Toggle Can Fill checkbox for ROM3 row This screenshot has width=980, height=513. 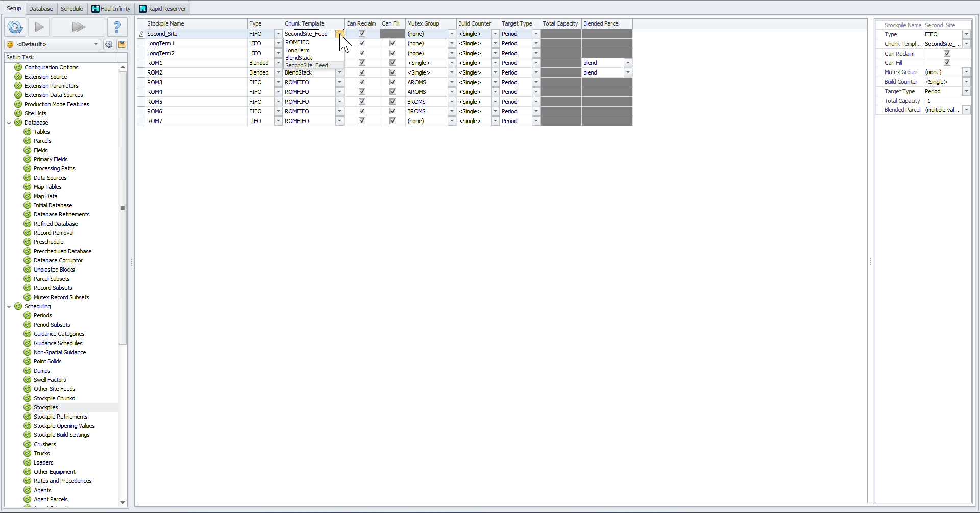tap(393, 82)
